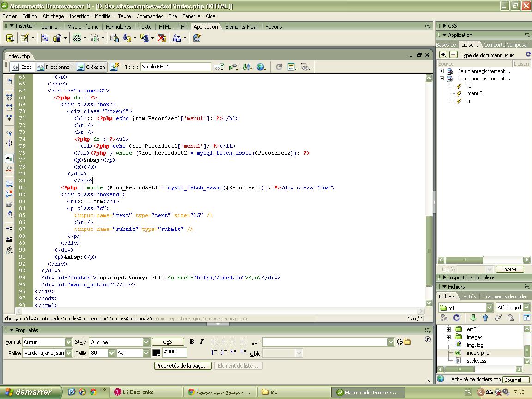Click Propriétés de la page button
The image size is (532, 399).
[183, 366]
